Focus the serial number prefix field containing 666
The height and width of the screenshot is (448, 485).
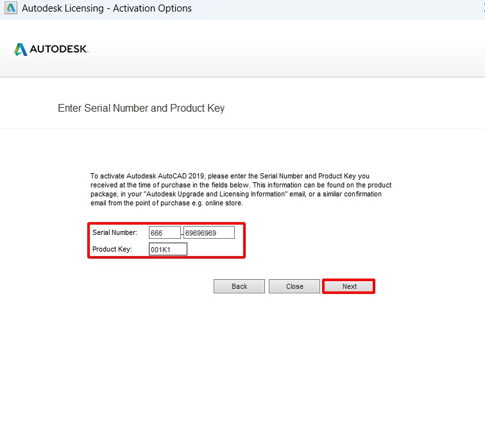pos(164,232)
